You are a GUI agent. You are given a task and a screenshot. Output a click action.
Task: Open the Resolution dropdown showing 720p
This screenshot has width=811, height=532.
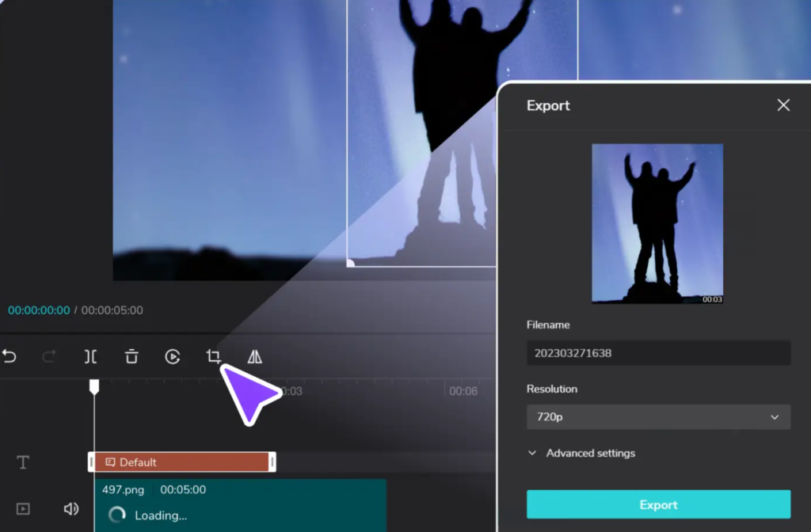tap(658, 417)
